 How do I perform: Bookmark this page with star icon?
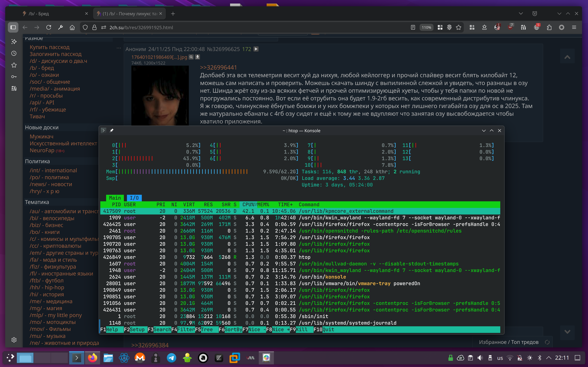[458, 27]
